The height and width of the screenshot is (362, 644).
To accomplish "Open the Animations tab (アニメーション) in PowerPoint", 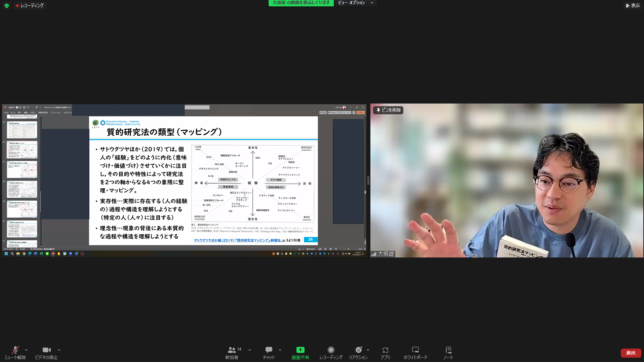I will click(x=56, y=113).
